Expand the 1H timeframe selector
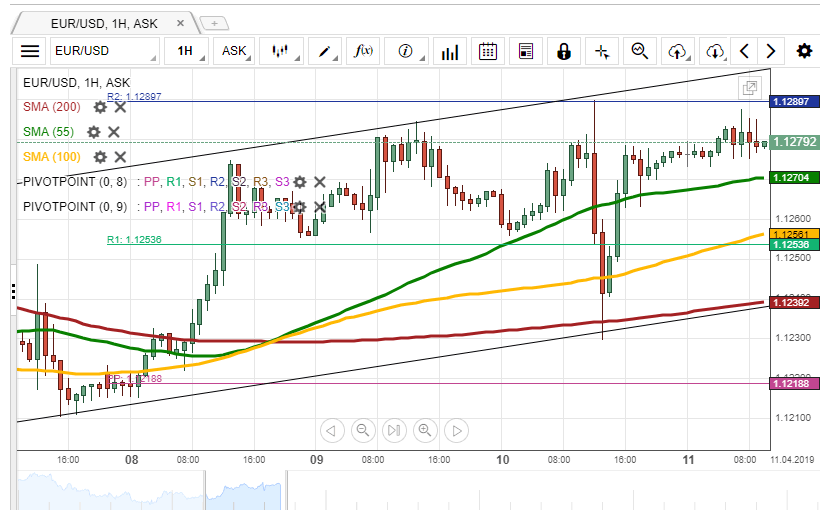The height and width of the screenshot is (514, 823). click(186, 51)
